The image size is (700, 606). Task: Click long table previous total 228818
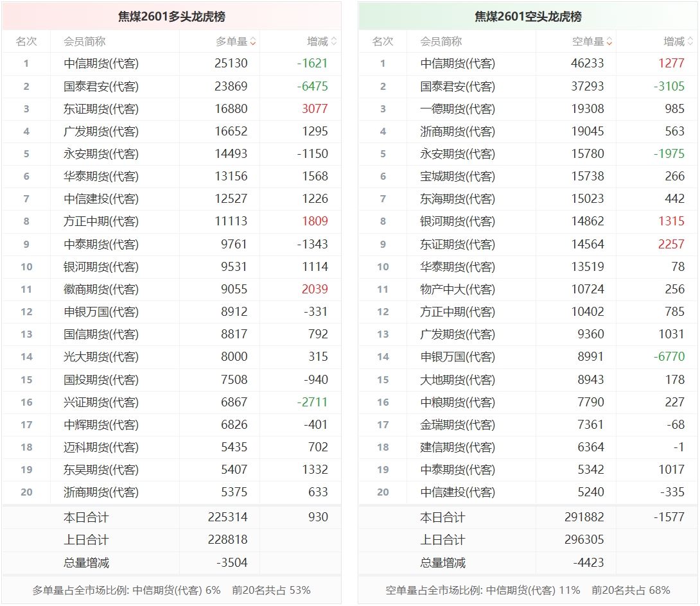point(227,539)
